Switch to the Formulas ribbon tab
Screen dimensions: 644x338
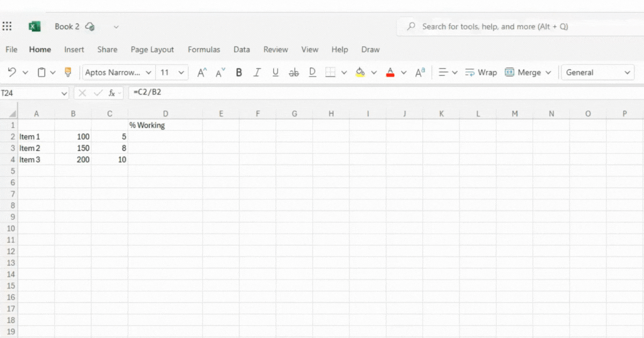pyautogui.click(x=204, y=49)
